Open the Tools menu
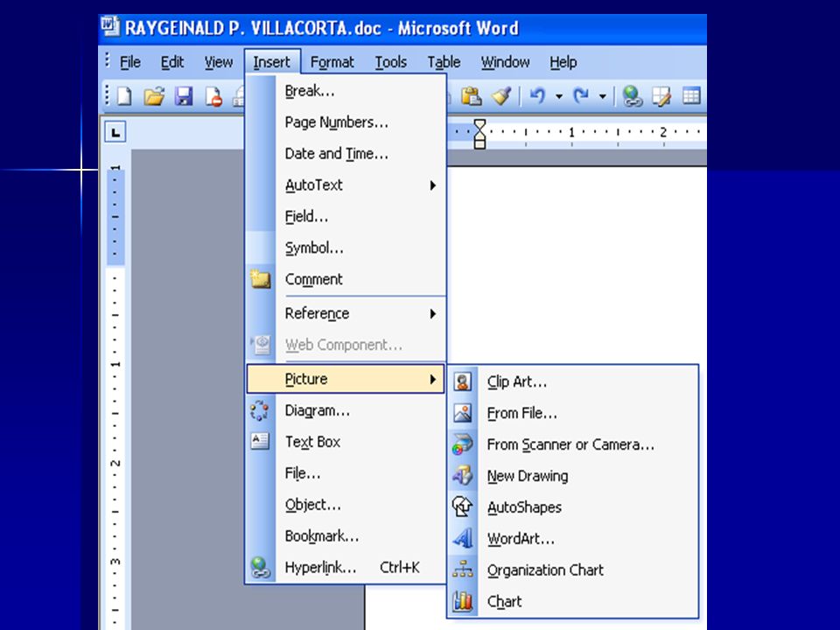The image size is (840, 630). (x=391, y=62)
